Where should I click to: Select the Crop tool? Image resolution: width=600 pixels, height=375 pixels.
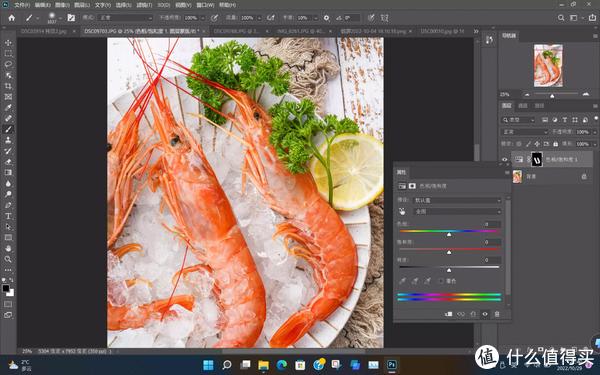click(8, 86)
